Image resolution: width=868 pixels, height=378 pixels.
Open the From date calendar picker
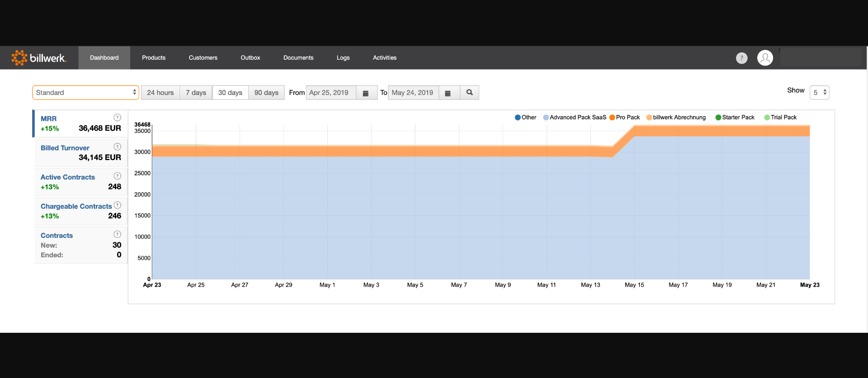[x=366, y=93]
